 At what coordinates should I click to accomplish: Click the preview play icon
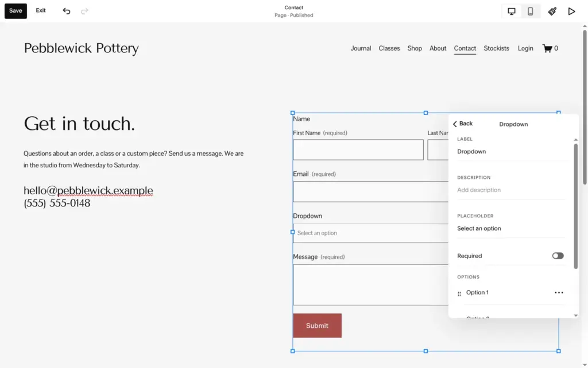click(571, 11)
